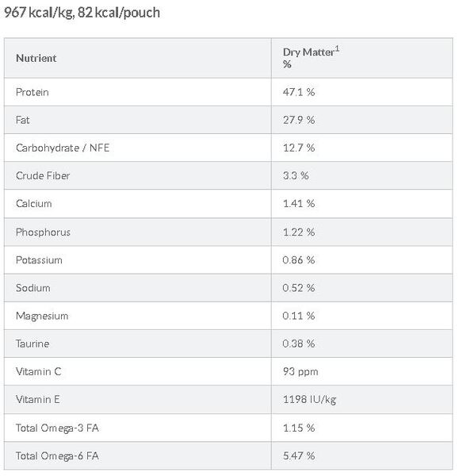Click the 93 ppm Vitamin C value
459x476 pixels.
(300, 371)
